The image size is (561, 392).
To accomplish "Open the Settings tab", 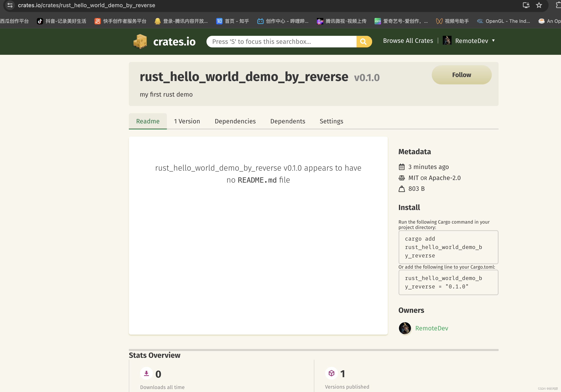I will 331,121.
